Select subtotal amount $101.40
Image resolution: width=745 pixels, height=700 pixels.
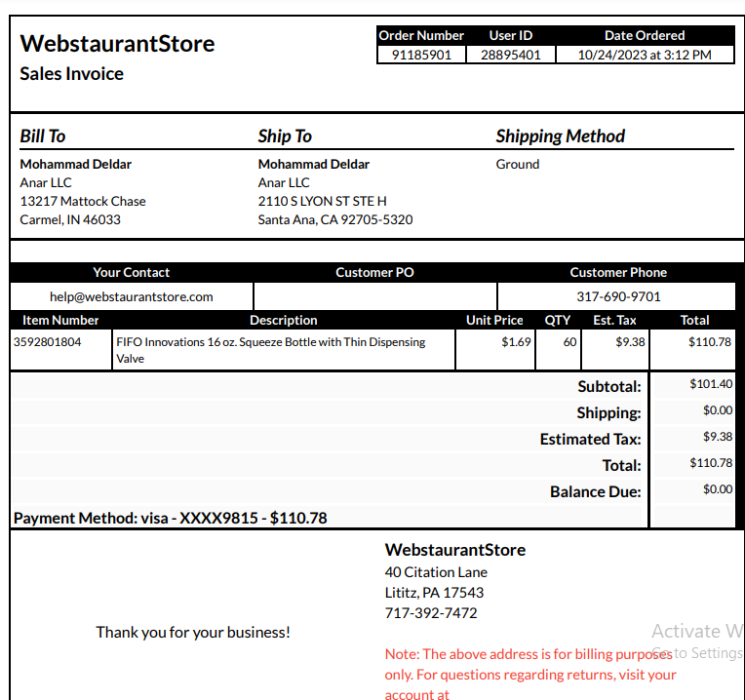(711, 384)
